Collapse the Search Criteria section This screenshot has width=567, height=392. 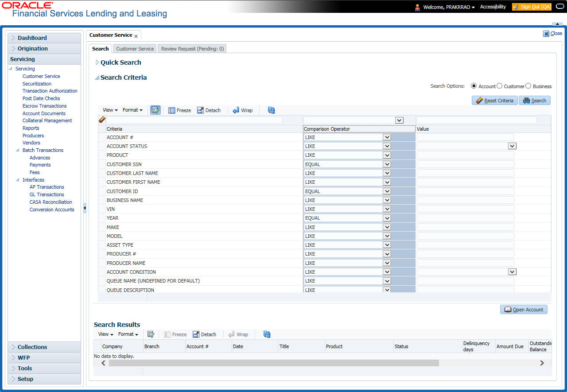pyautogui.click(x=97, y=78)
